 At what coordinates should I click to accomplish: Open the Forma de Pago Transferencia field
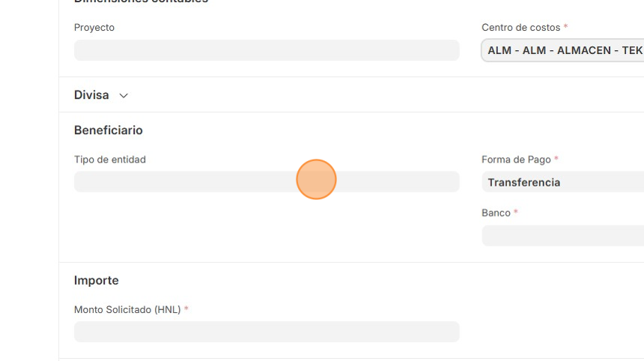coord(562,182)
